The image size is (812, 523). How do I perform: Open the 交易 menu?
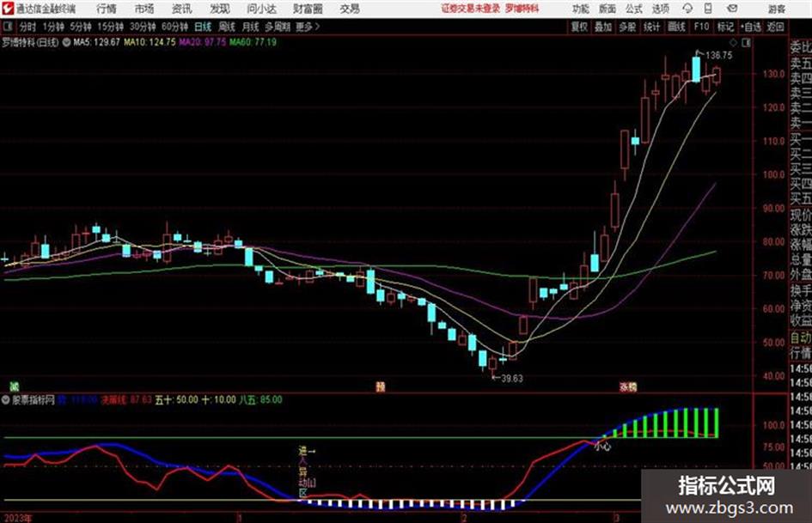tap(350, 9)
